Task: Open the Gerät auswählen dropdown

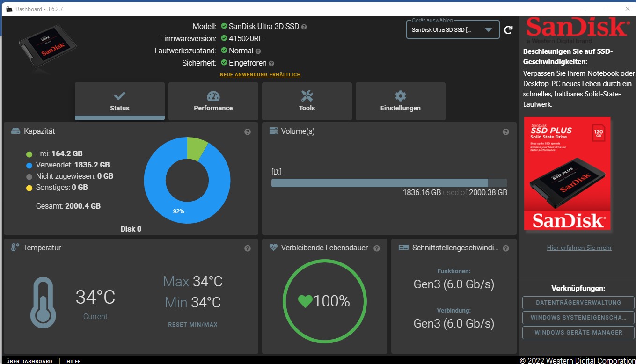Action: 453,29
